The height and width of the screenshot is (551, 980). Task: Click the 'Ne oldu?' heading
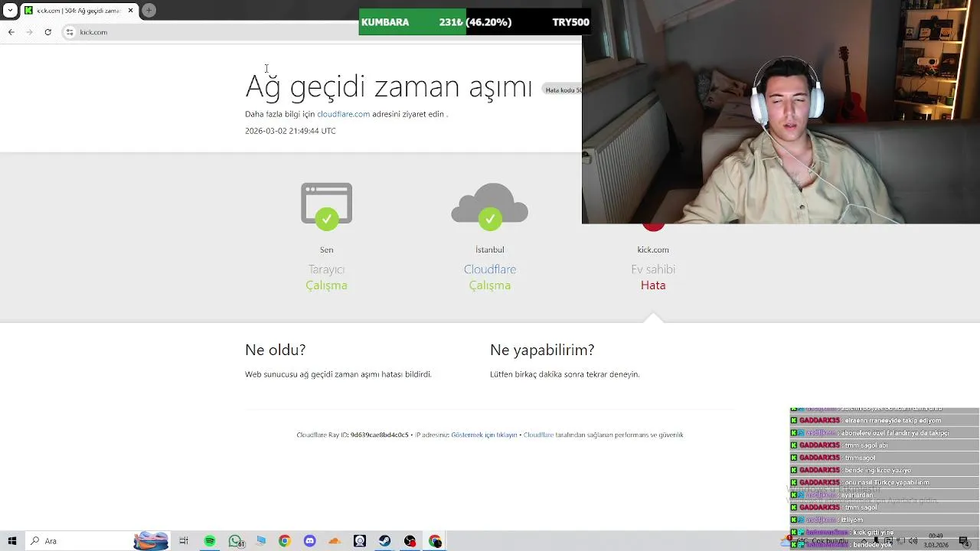pyautogui.click(x=275, y=350)
